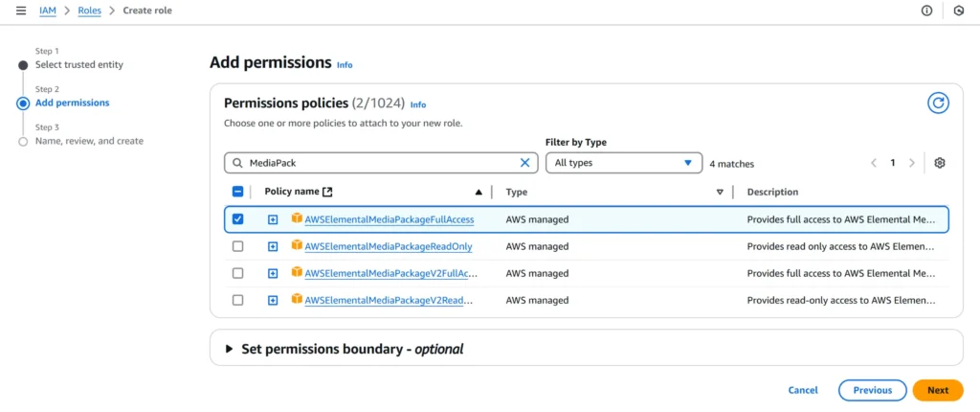Image resolution: width=980 pixels, height=412 pixels.
Task: Click the Type column header
Action: (516, 192)
